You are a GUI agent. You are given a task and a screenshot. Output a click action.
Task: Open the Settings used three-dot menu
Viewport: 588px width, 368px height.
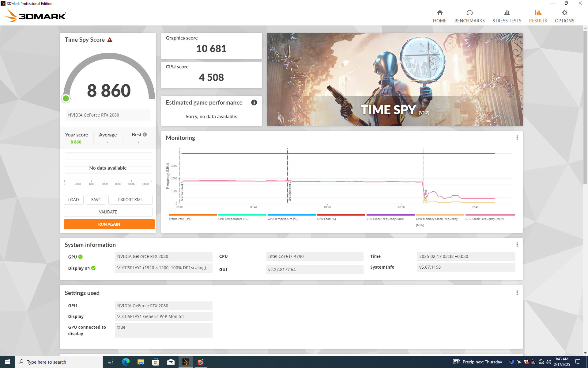tap(517, 293)
